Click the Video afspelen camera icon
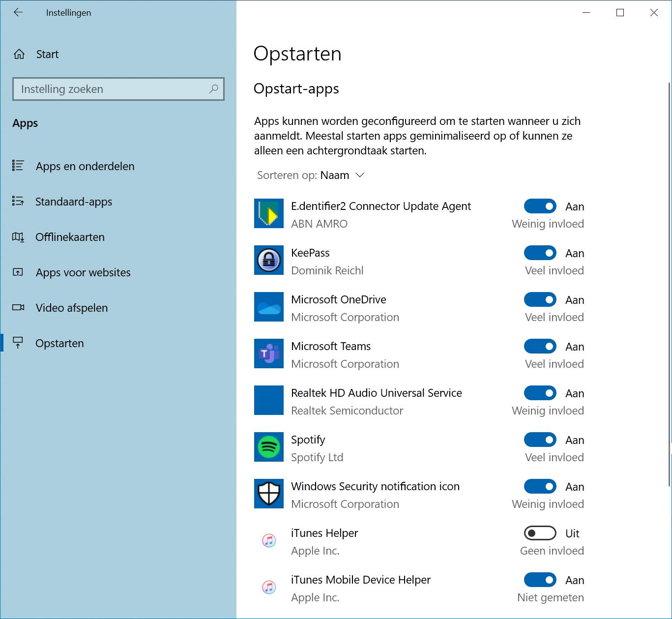This screenshot has width=672, height=619. point(18,308)
